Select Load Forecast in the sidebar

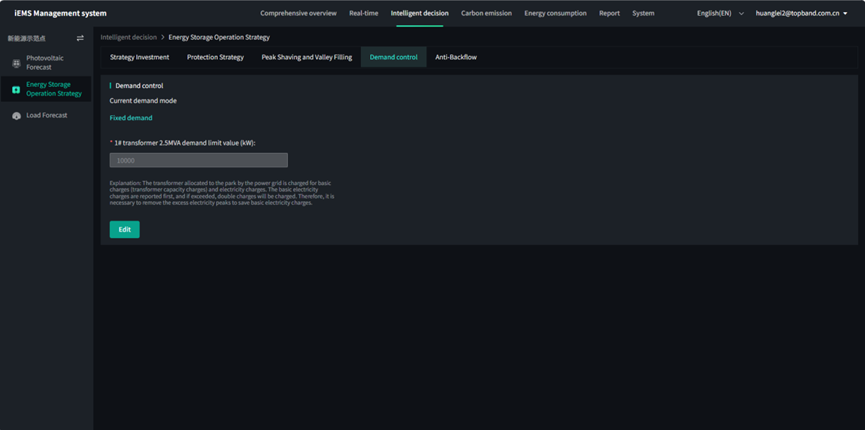pos(47,116)
